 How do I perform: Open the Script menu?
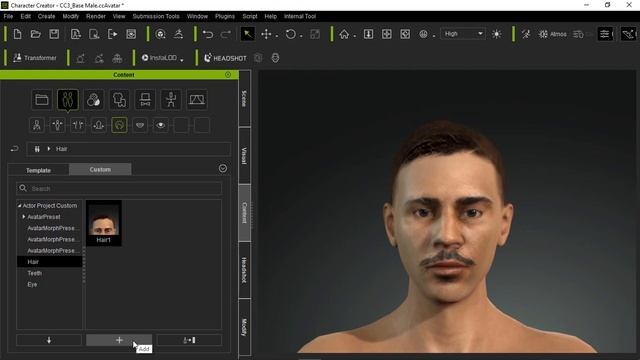coord(250,16)
